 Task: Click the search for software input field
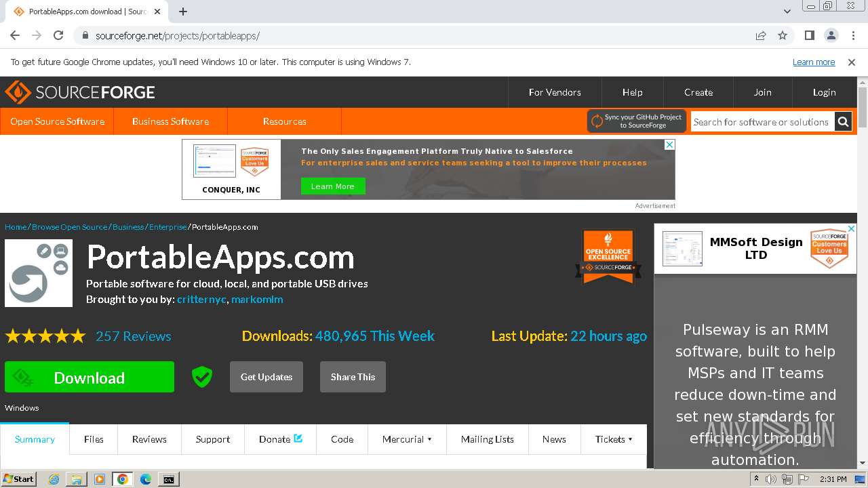[x=762, y=122]
